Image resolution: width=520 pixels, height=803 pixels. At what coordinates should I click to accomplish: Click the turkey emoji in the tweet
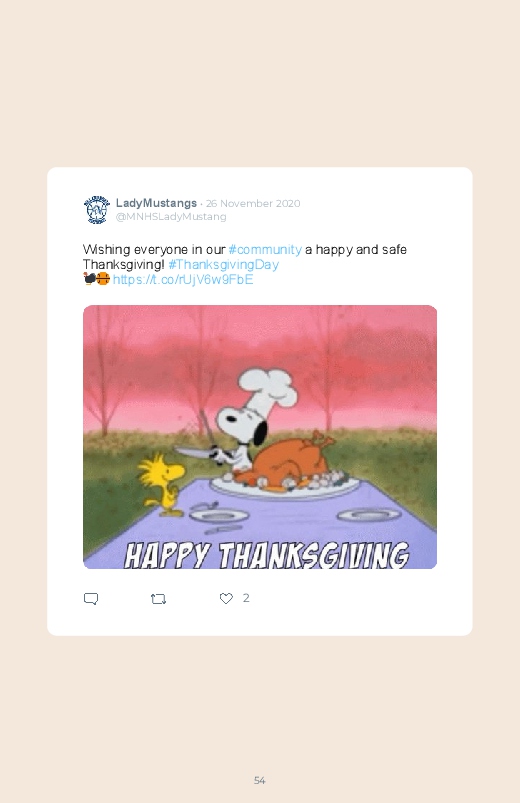point(89,279)
